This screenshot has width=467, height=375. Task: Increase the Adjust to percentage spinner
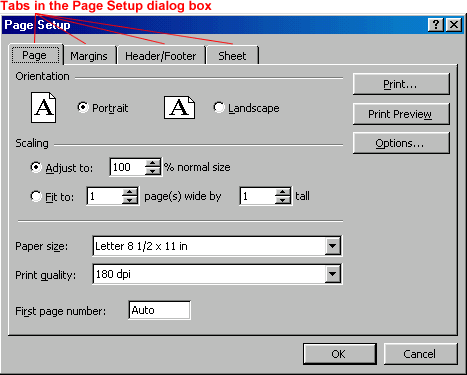pos(153,163)
